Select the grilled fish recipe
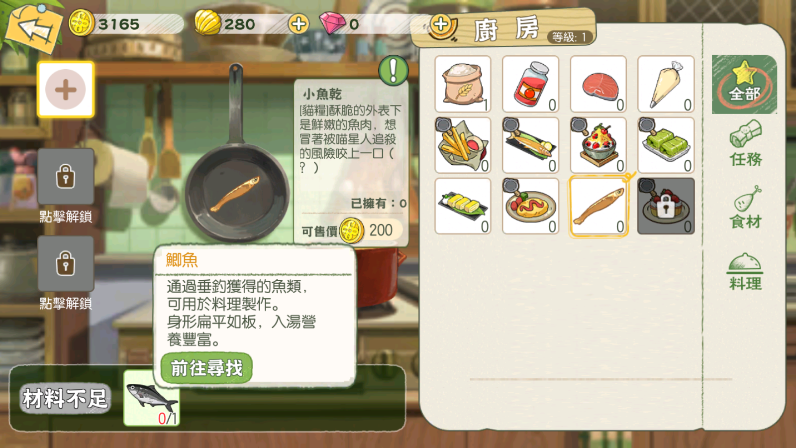This screenshot has height=448, width=796. (530, 145)
